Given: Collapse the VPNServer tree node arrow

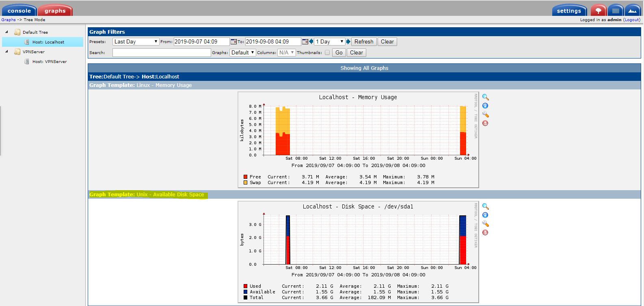Looking at the screenshot, I should pyautogui.click(x=6, y=51).
